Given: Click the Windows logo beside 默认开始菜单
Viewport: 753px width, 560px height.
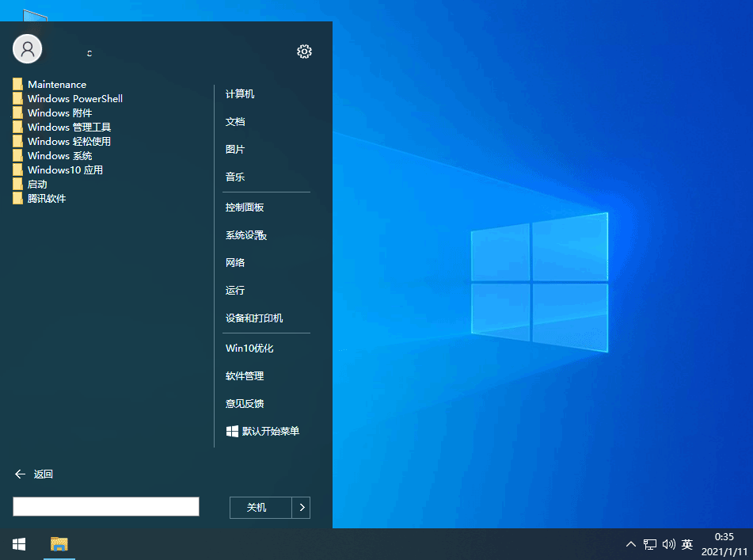Looking at the screenshot, I should [232, 431].
